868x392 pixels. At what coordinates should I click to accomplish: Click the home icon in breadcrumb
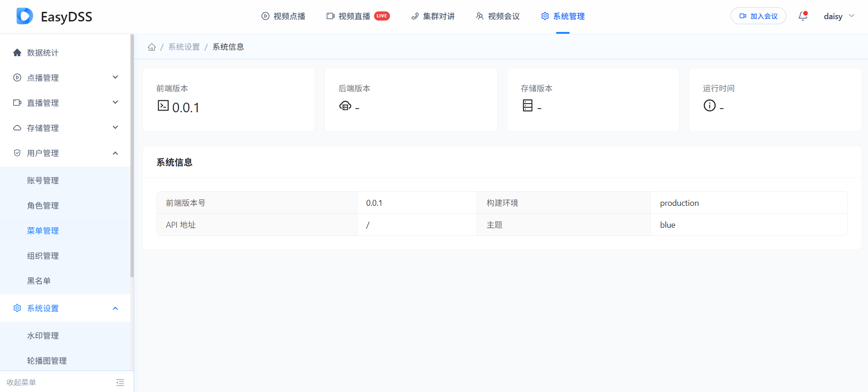click(x=152, y=47)
